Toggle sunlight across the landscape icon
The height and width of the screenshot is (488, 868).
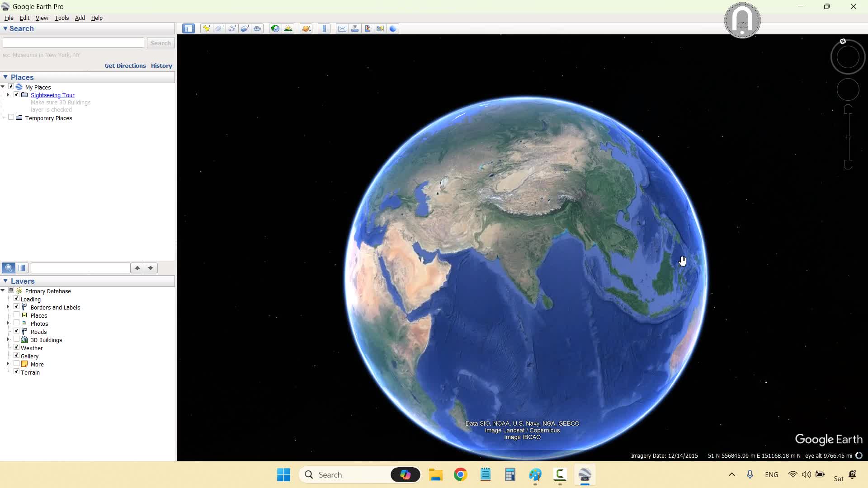[x=288, y=28]
